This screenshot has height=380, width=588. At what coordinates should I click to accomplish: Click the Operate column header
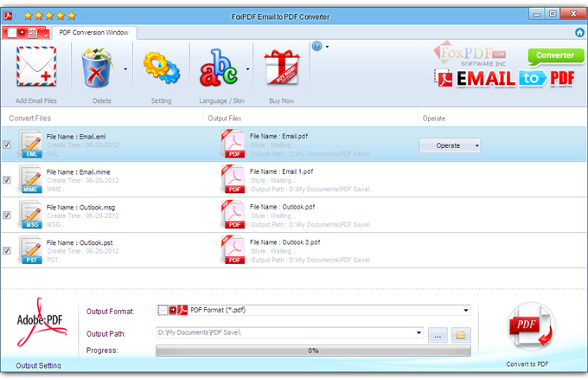434,119
